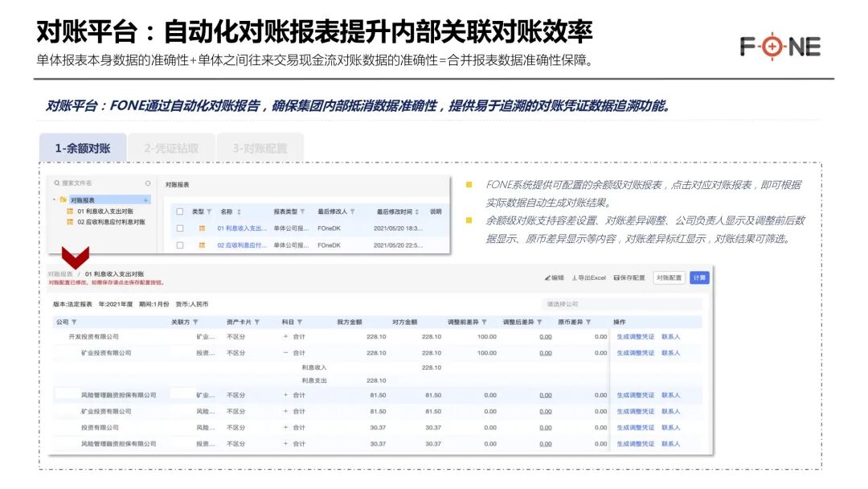The image size is (868, 489).
Task: Click the underlined 0.00 value in 调整前差异 column
Action: [545, 339]
